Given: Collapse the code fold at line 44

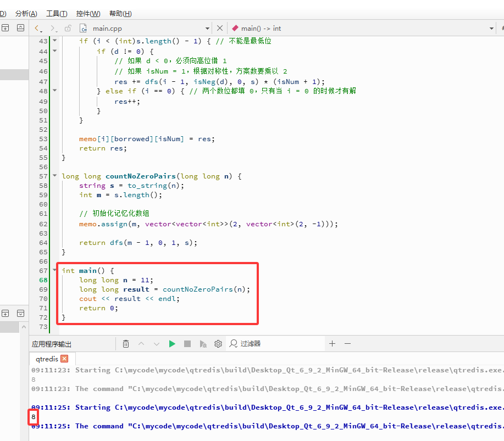Looking at the screenshot, I should 54,51.
